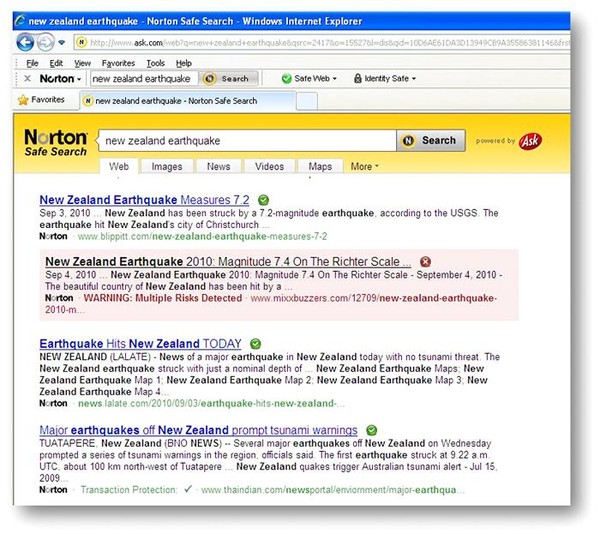Open the Magnitude 7.4 Richter Scale link
Image resolution: width=600 pixels, height=534 pixels.
pyautogui.click(x=228, y=262)
